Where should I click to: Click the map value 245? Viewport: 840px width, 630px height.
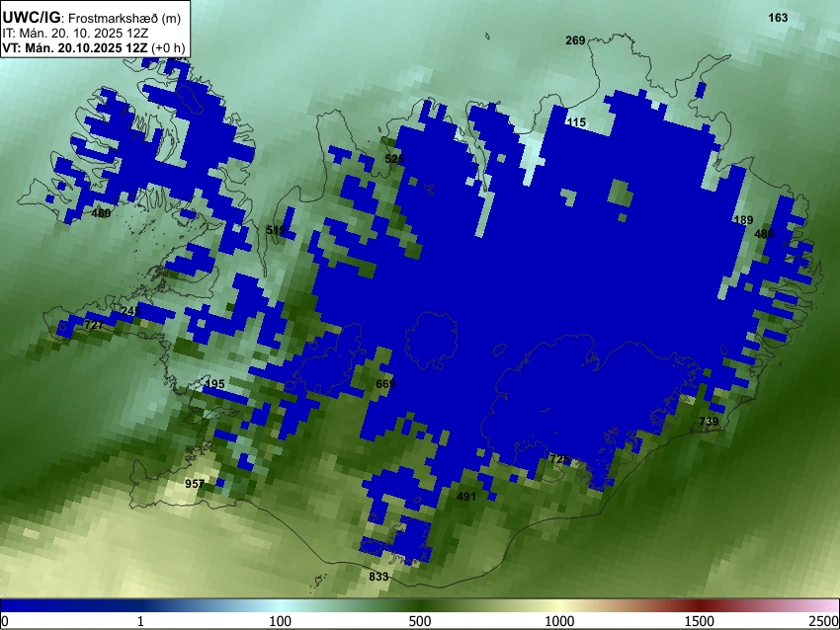pyautogui.click(x=130, y=311)
